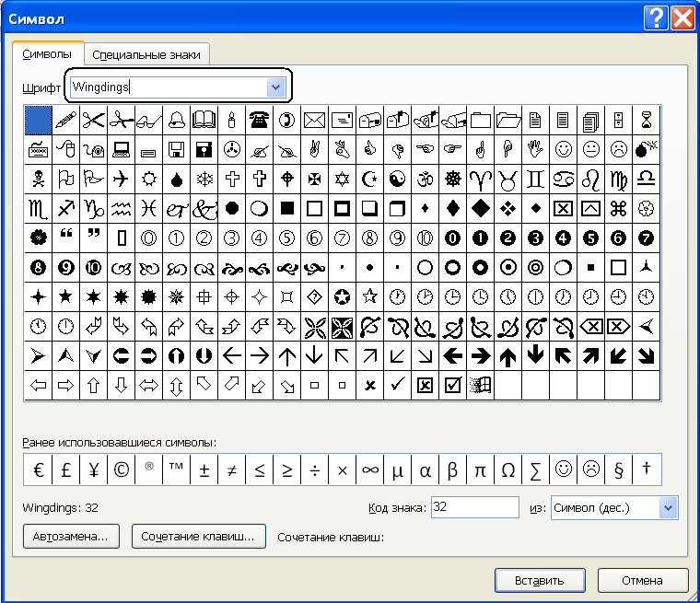Select the smiling face in grid row two

[x=564, y=149]
